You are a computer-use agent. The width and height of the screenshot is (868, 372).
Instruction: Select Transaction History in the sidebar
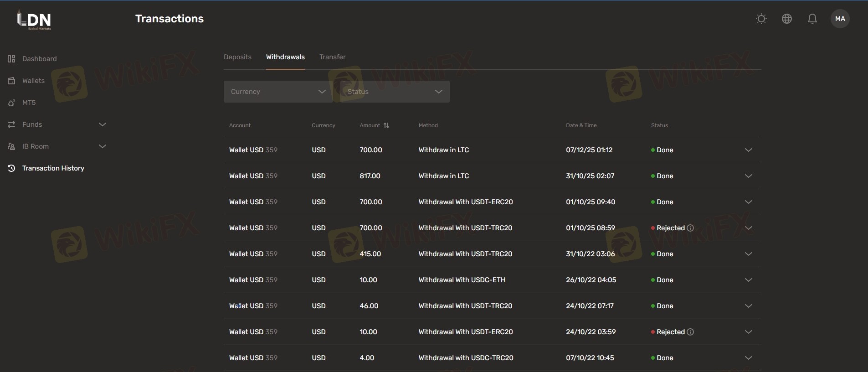[x=53, y=168]
